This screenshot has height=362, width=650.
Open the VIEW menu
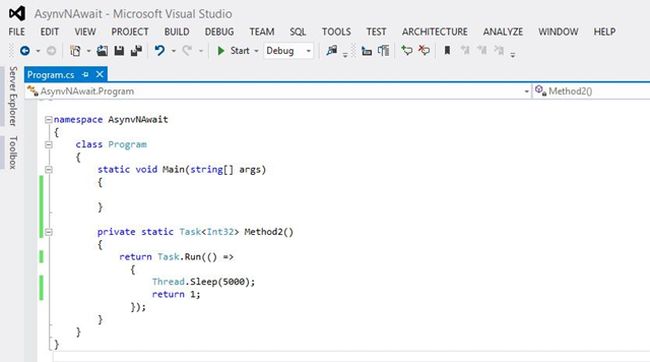pyautogui.click(x=85, y=32)
